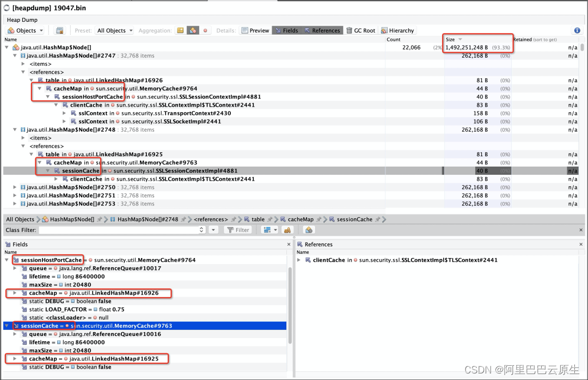This screenshot has width=588, height=380.
Task: Click cacheMap breadcrumb item
Action: pyautogui.click(x=301, y=219)
